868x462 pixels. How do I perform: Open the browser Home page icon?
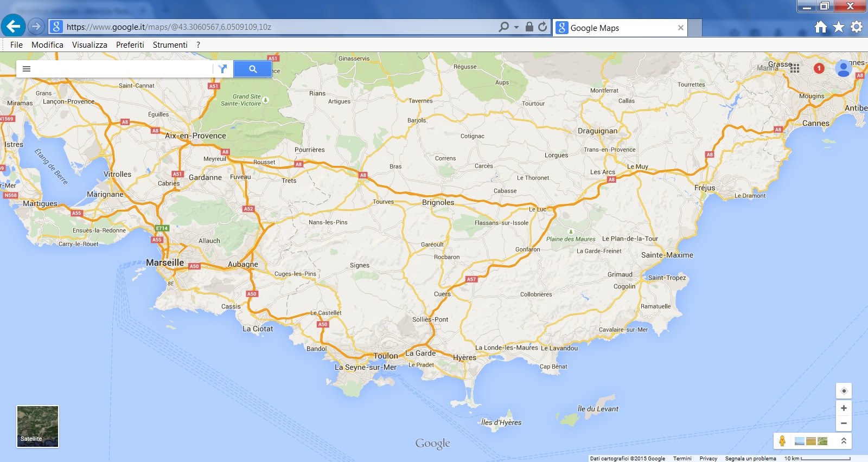(x=821, y=27)
